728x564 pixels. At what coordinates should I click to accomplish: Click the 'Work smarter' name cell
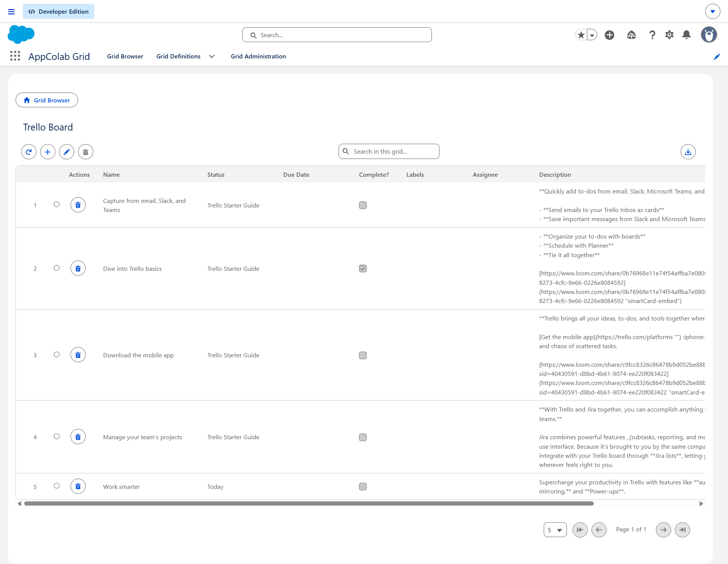[121, 487]
